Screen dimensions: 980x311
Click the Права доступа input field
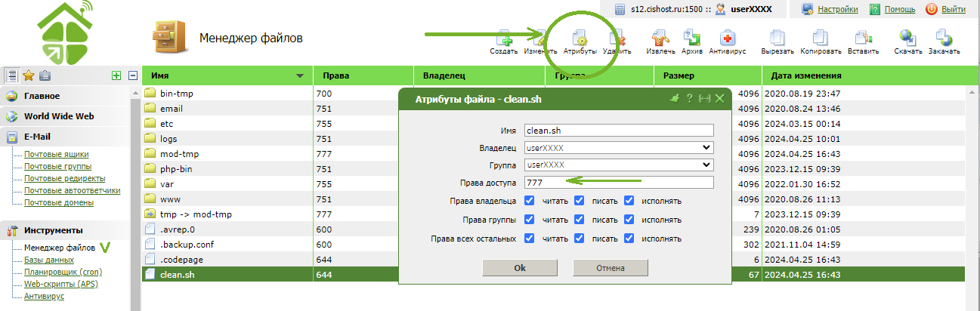click(x=619, y=183)
